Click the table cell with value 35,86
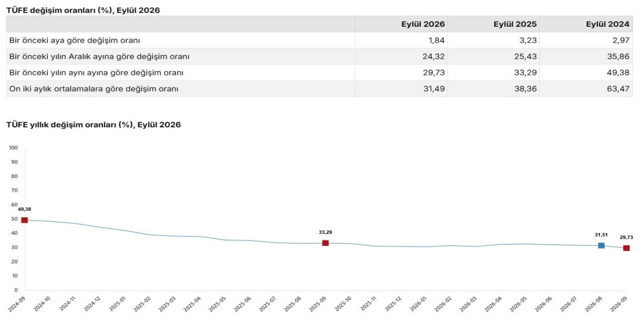This screenshot has width=644, height=322. pos(586,56)
